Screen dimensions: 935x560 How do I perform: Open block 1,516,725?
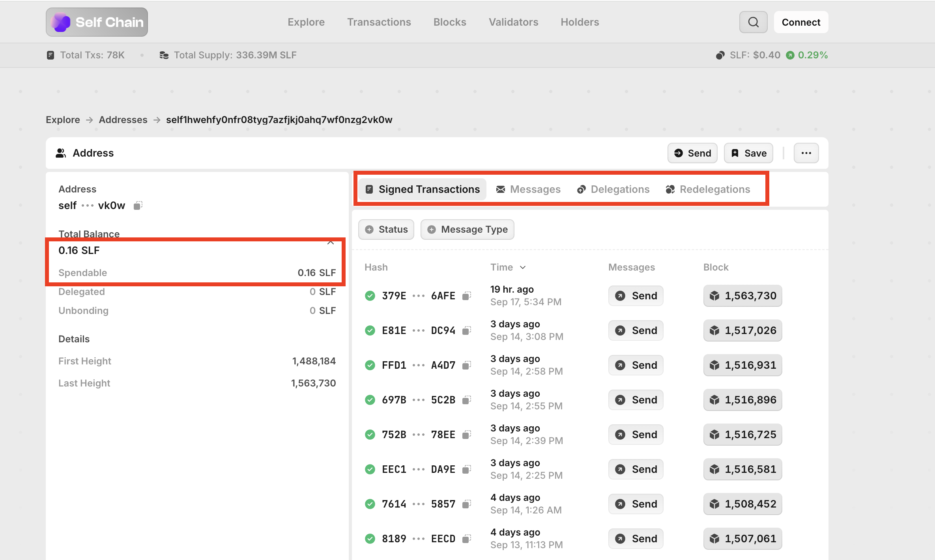point(742,435)
